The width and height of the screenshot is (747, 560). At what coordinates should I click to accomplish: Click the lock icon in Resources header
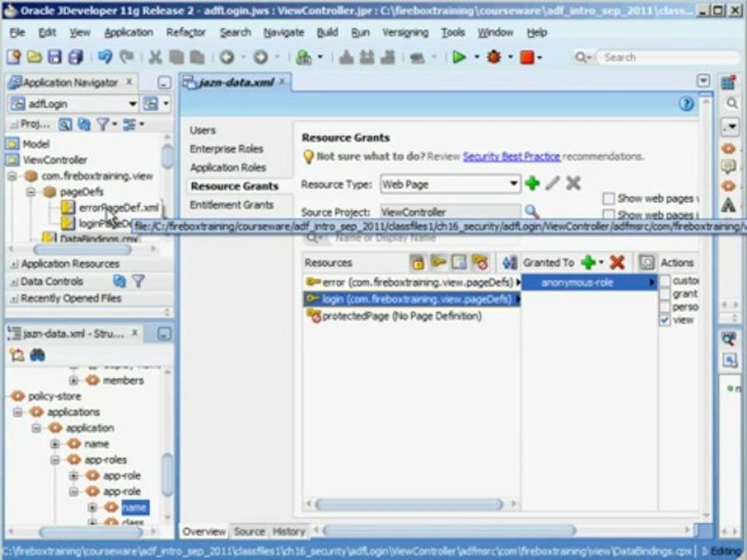[417, 262]
